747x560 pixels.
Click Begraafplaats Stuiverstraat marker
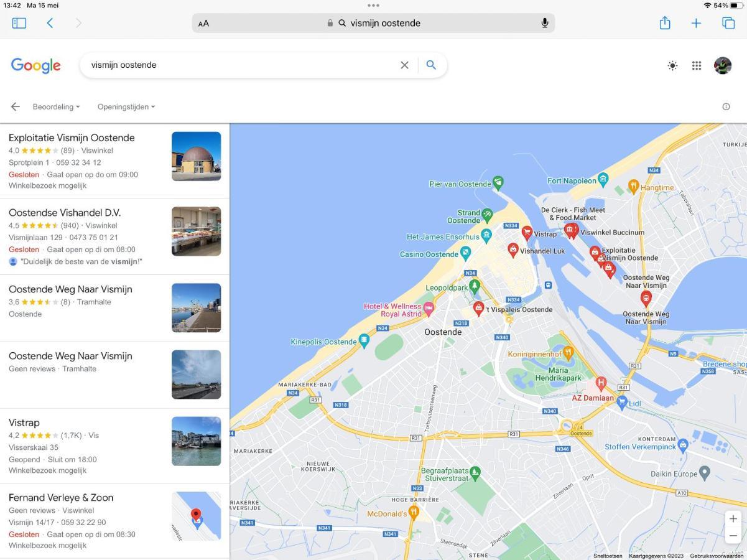(475, 472)
